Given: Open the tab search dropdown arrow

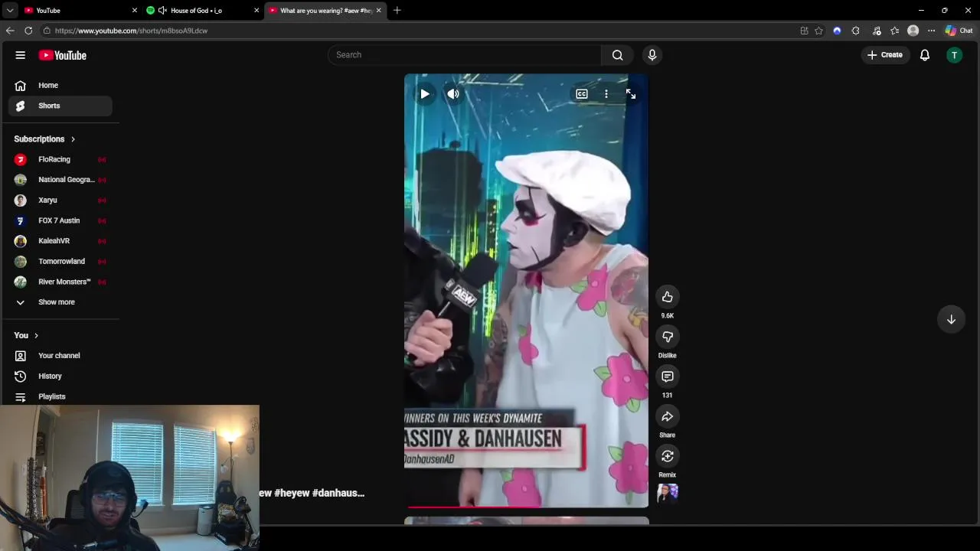Looking at the screenshot, I should click(10, 11).
